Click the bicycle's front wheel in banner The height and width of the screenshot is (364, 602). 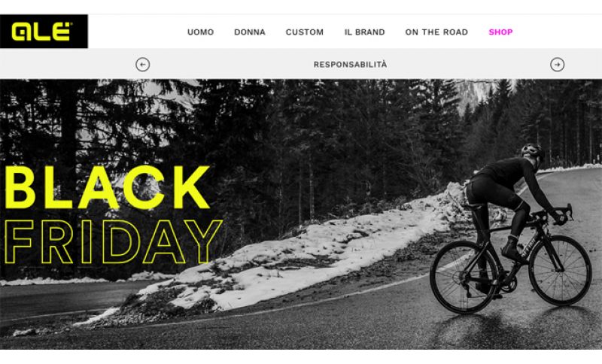[x=559, y=270]
